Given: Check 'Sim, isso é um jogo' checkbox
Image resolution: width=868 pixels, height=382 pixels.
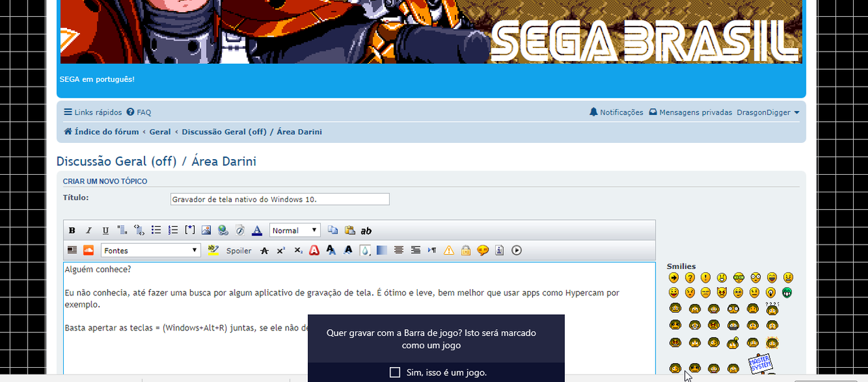Looking at the screenshot, I should [x=395, y=373].
